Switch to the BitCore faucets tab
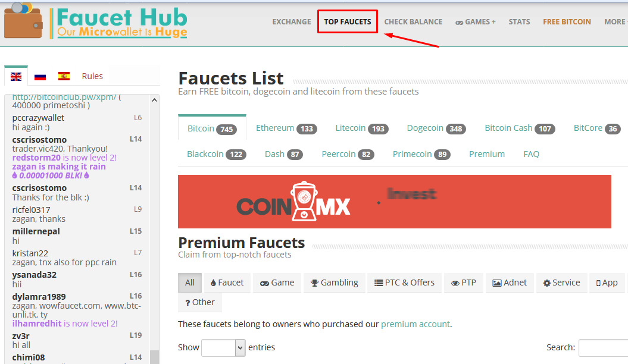Screen dimensions: 628x364 pyautogui.click(x=597, y=128)
